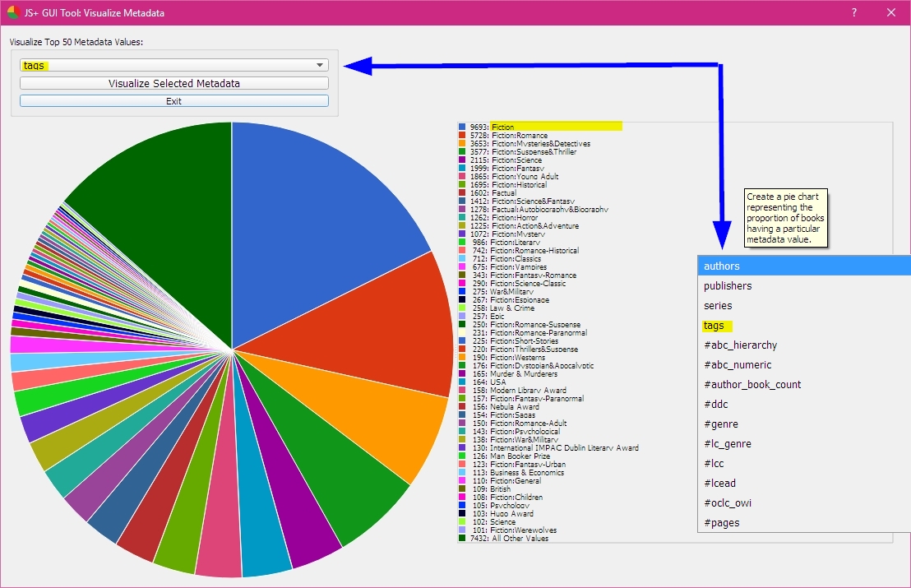Click the Visualize Selected Metadata button

click(173, 83)
